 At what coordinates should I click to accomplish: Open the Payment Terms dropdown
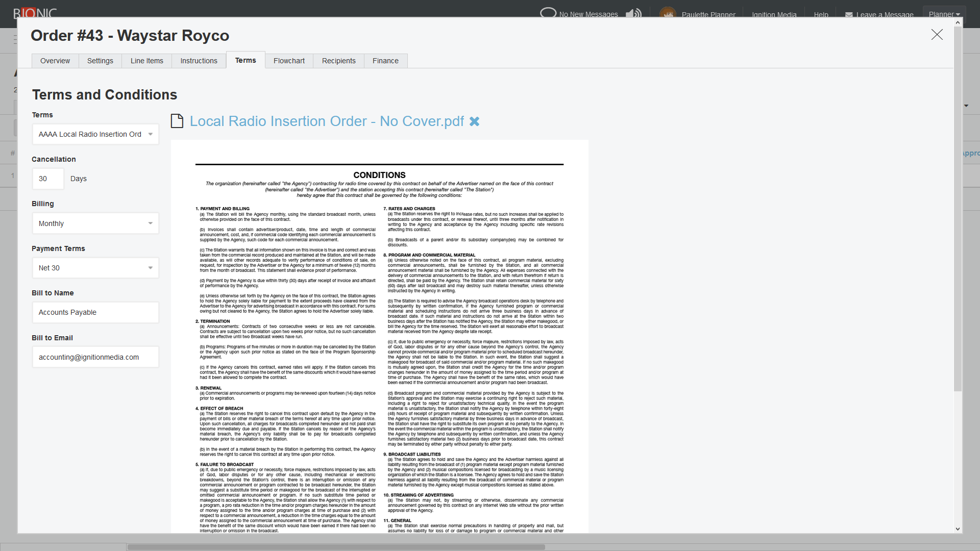pyautogui.click(x=95, y=268)
